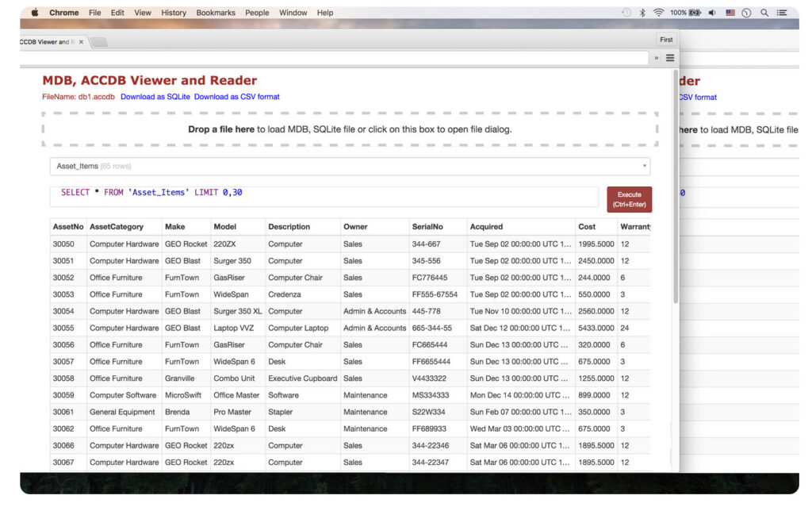This screenshot has height=507, width=812.
Task: Click Download as CSV format link
Action: [x=236, y=97]
